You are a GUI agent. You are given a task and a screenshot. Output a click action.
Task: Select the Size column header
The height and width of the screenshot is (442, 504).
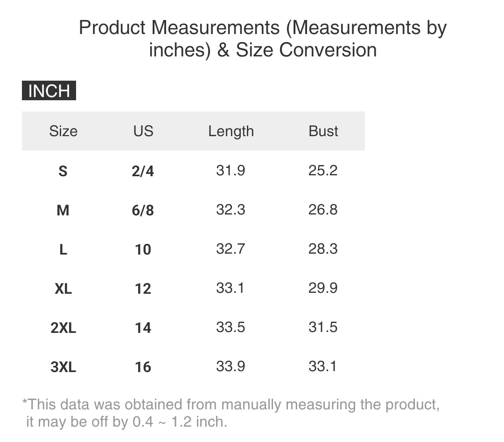pyautogui.click(x=63, y=131)
